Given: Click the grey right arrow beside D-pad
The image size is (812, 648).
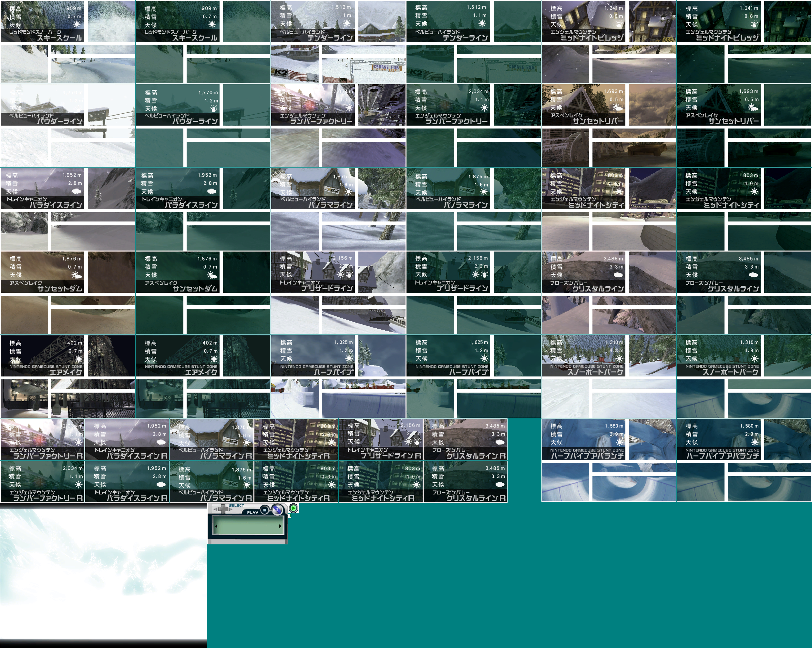Looking at the screenshot, I should 231,509.
